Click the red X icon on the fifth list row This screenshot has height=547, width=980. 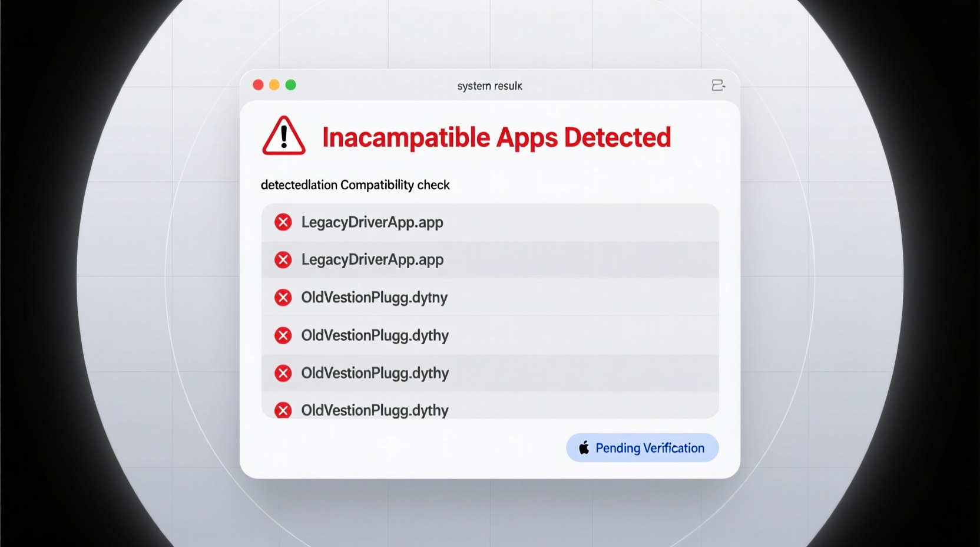coord(283,373)
